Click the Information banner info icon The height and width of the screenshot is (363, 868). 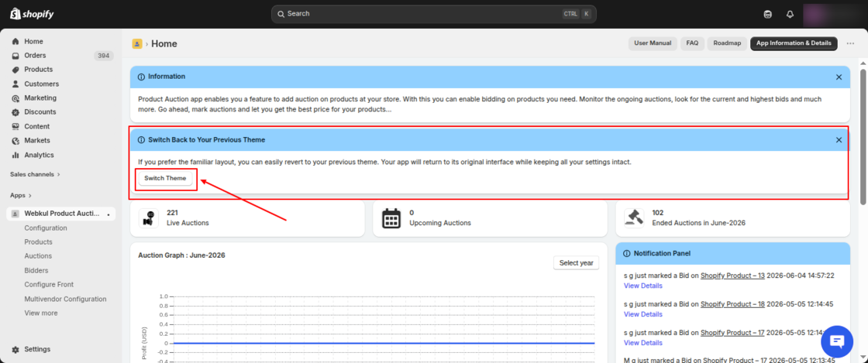tap(141, 77)
